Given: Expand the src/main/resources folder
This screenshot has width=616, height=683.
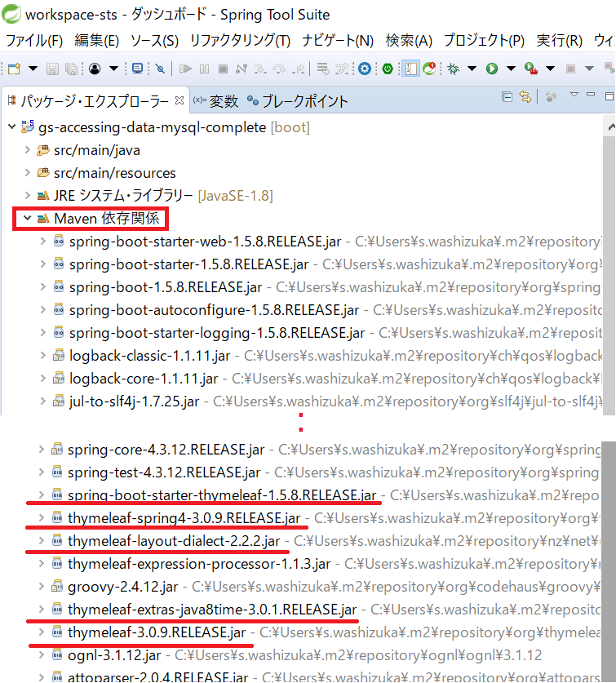Looking at the screenshot, I should click(28, 173).
